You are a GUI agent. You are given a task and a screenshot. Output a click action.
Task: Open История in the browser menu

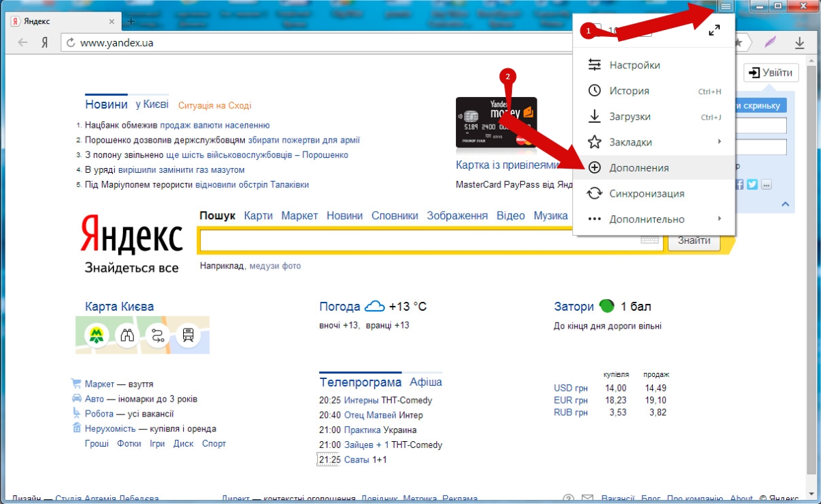(x=654, y=91)
